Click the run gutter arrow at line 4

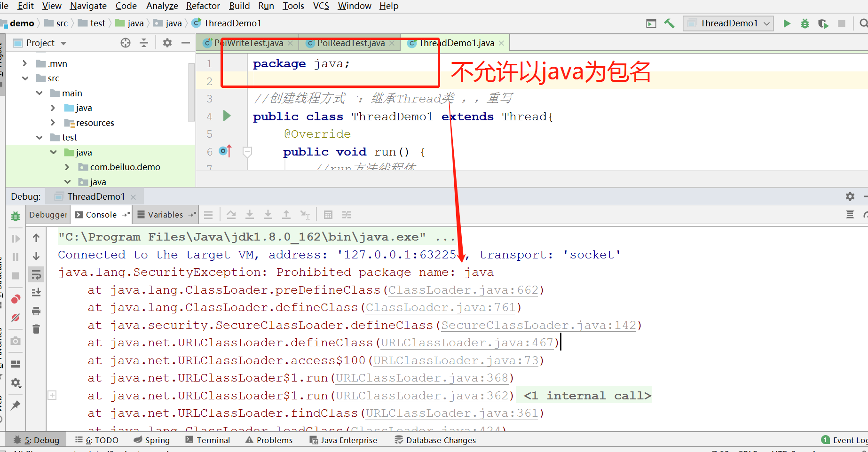(227, 116)
